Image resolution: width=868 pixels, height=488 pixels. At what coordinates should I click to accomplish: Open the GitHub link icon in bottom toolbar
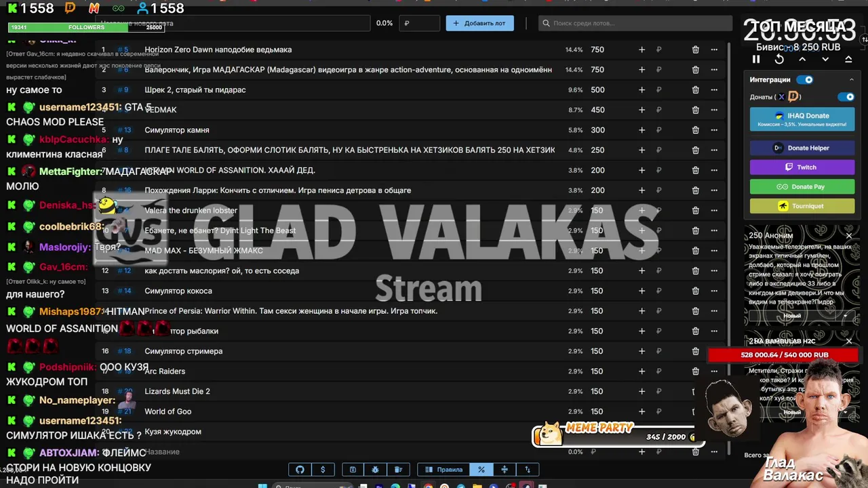coord(300,470)
